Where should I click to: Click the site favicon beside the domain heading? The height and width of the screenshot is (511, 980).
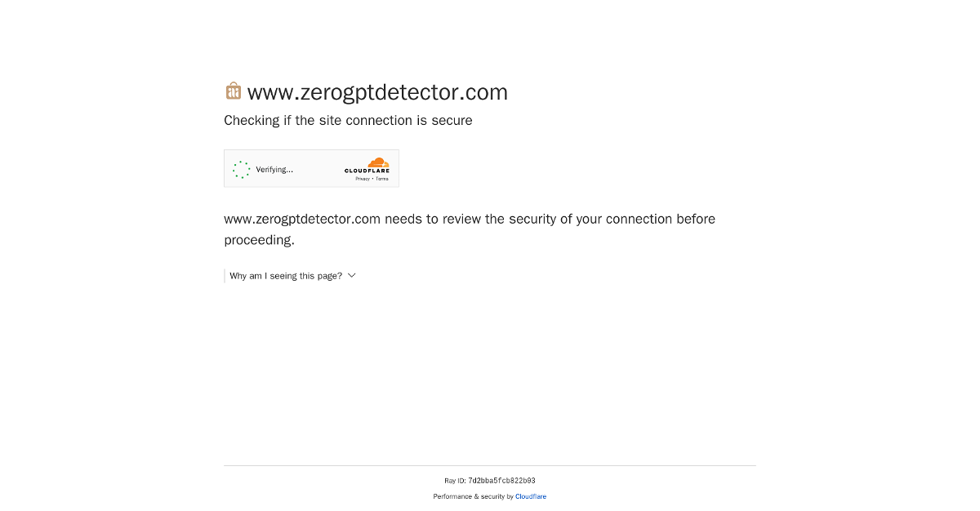point(234,91)
